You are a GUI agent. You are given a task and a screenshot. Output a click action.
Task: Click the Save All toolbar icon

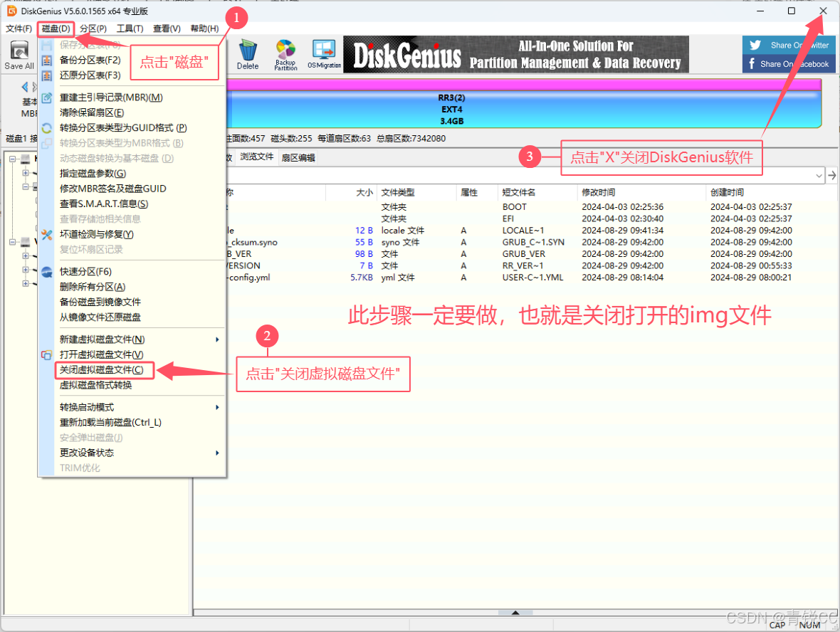coord(19,56)
